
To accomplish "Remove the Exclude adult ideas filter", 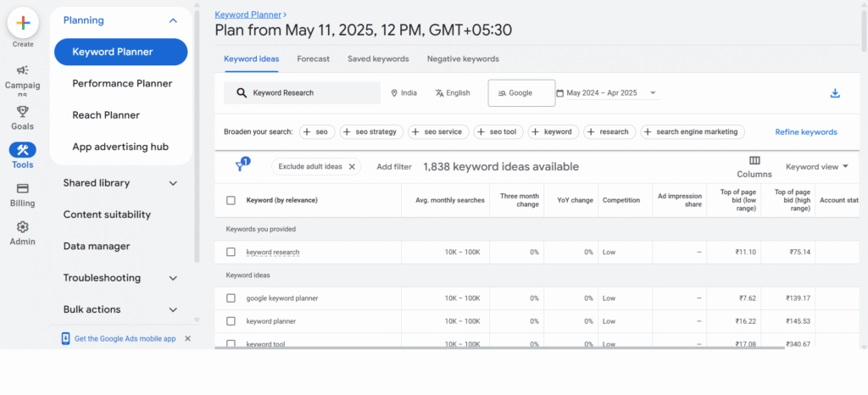I will (352, 166).
